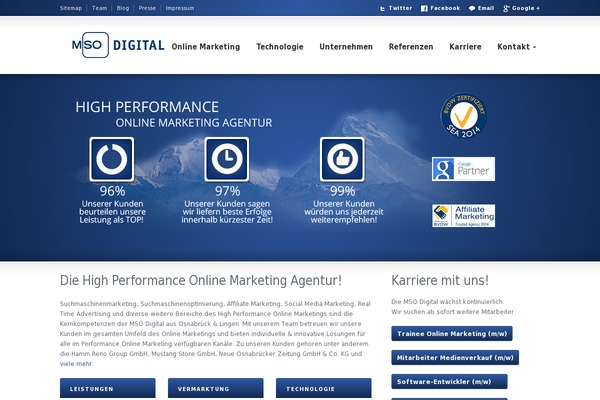The height and width of the screenshot is (400, 600).
Task: Open the Technologie menu
Action: click(x=280, y=47)
